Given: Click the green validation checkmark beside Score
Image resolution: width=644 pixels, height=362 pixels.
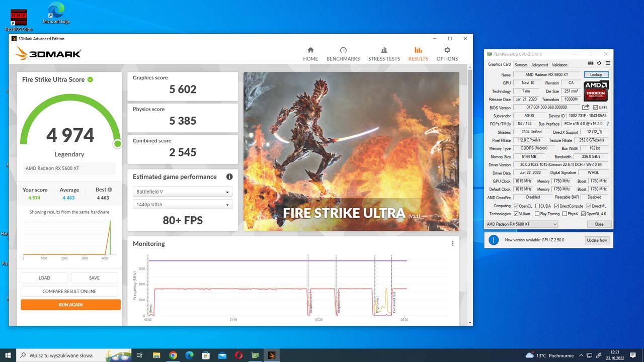Looking at the screenshot, I should tap(90, 79).
